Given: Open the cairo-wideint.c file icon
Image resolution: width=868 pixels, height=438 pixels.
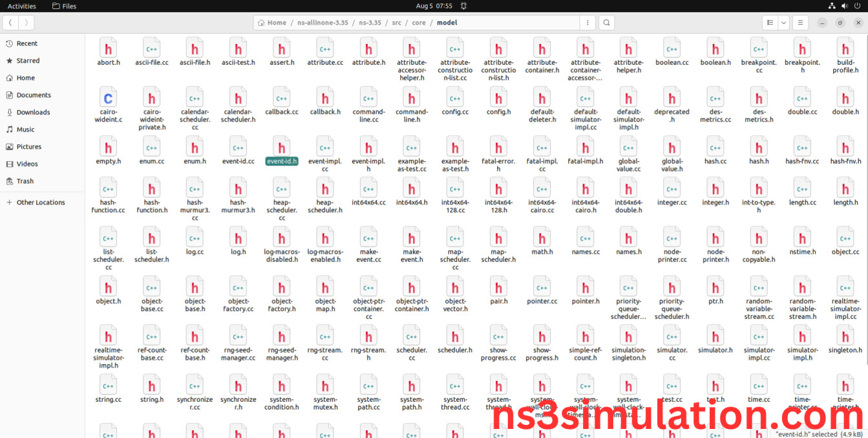Looking at the screenshot, I should coord(108,98).
